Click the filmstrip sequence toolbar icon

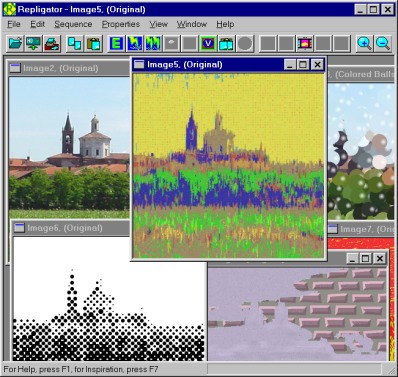pyautogui.click(x=304, y=44)
